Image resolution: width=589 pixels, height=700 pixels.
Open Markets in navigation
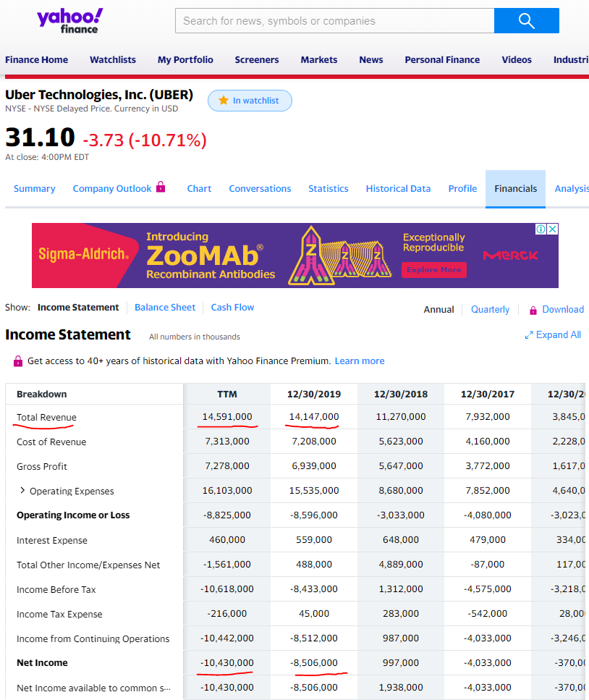pyautogui.click(x=319, y=60)
